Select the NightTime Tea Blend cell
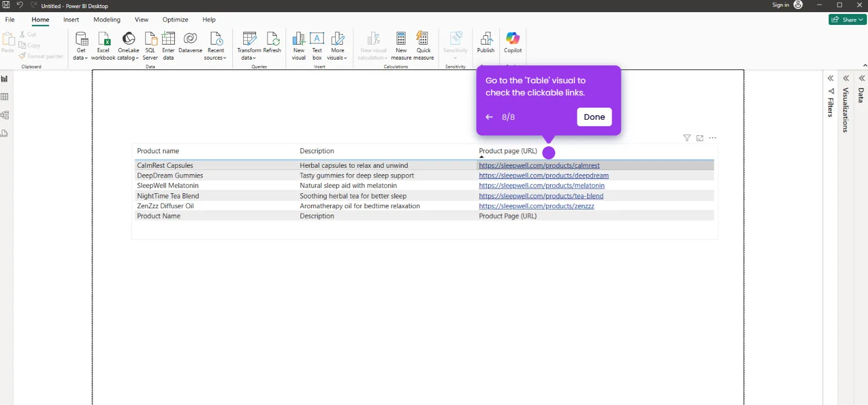 (168, 196)
